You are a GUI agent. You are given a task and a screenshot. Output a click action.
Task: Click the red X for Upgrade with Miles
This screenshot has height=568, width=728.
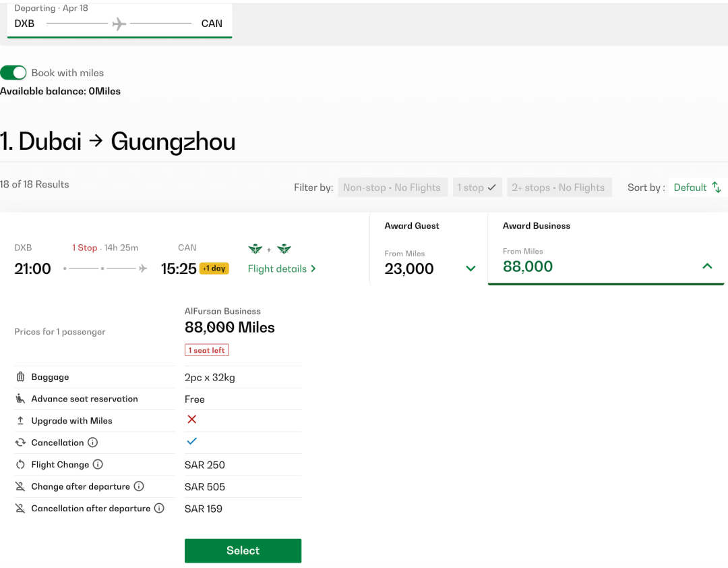click(x=191, y=420)
